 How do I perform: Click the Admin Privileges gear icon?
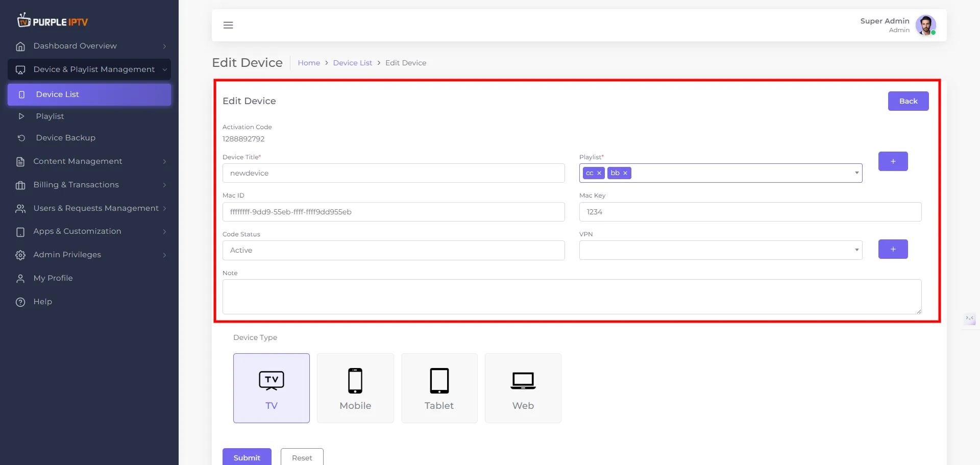[x=20, y=255]
